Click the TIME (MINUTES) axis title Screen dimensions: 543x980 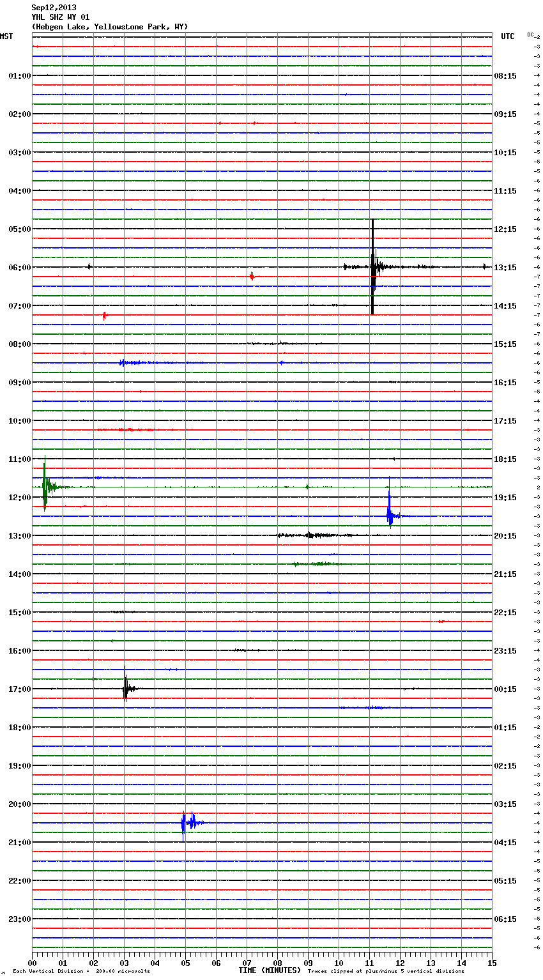point(270,970)
